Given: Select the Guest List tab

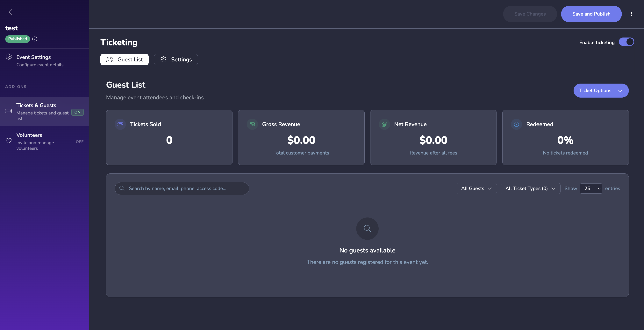Looking at the screenshot, I should click(x=124, y=59).
